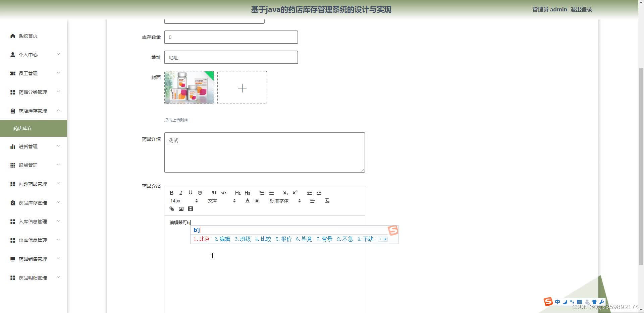644x313 pixels.
Task: Apply superscript formatting
Action: (x=295, y=193)
